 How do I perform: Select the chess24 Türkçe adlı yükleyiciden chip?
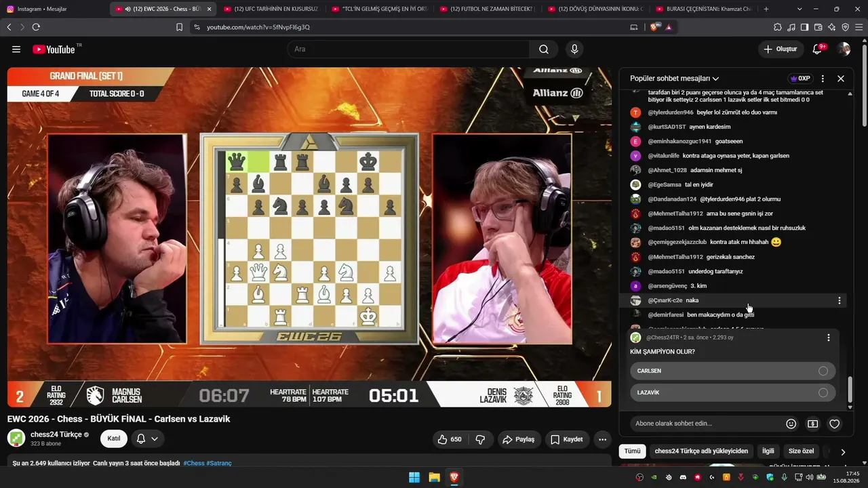[x=701, y=451]
